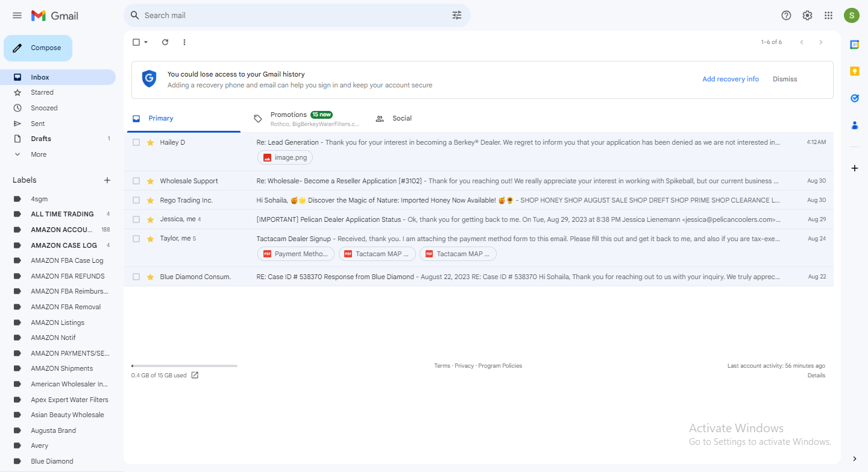
Task: Open the Settings gear icon
Action: click(807, 16)
